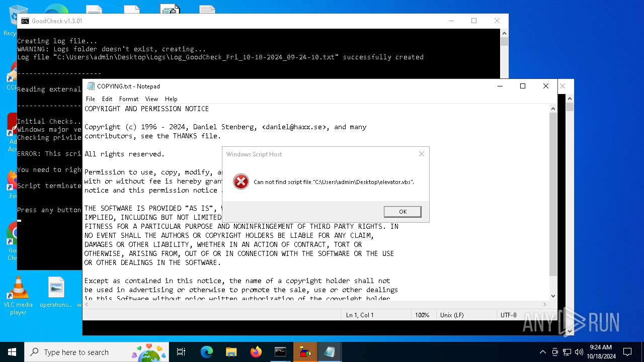
Task: Open Notepad Edit menu
Action: pyautogui.click(x=107, y=99)
